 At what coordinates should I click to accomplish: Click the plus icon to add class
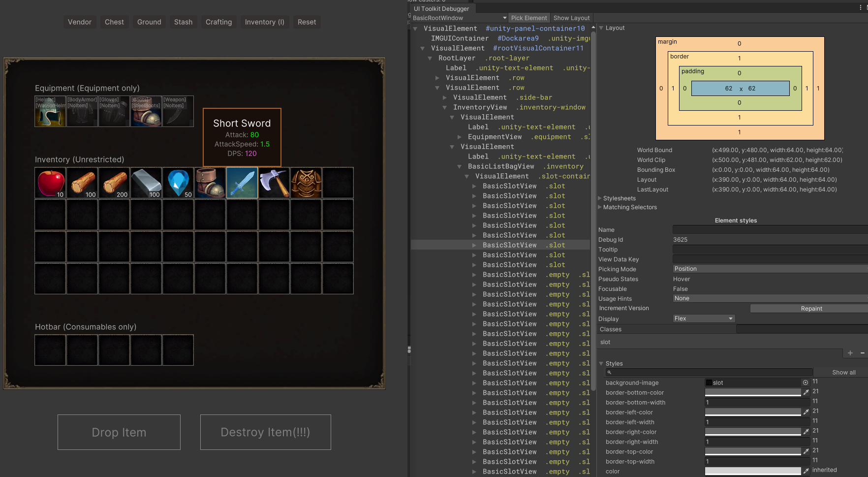(850, 353)
